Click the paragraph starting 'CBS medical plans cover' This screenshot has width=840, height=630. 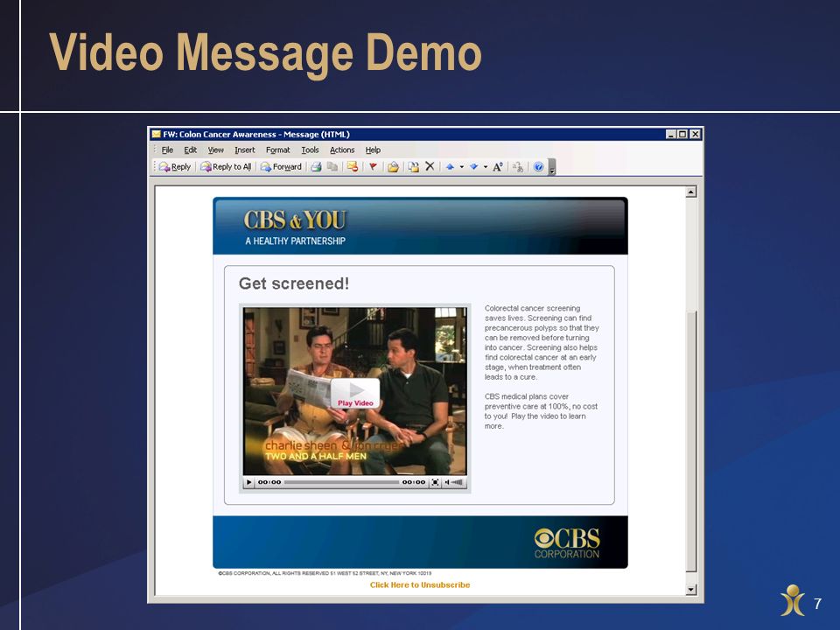(541, 411)
